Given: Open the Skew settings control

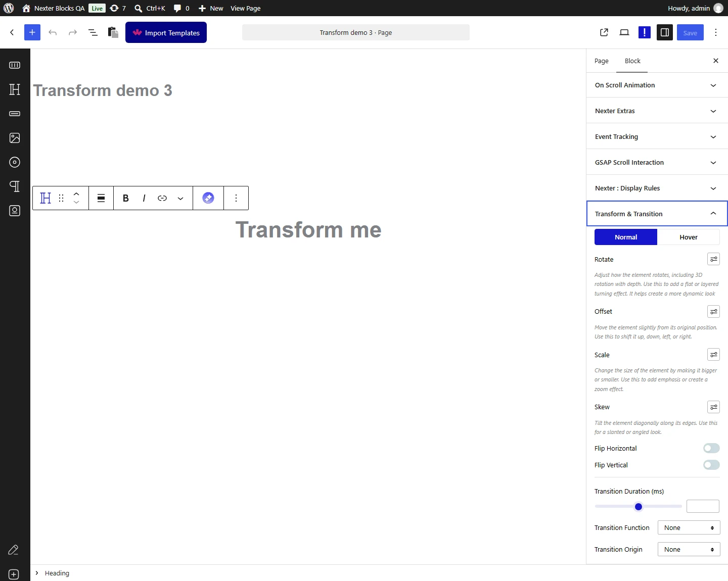Looking at the screenshot, I should (713, 407).
